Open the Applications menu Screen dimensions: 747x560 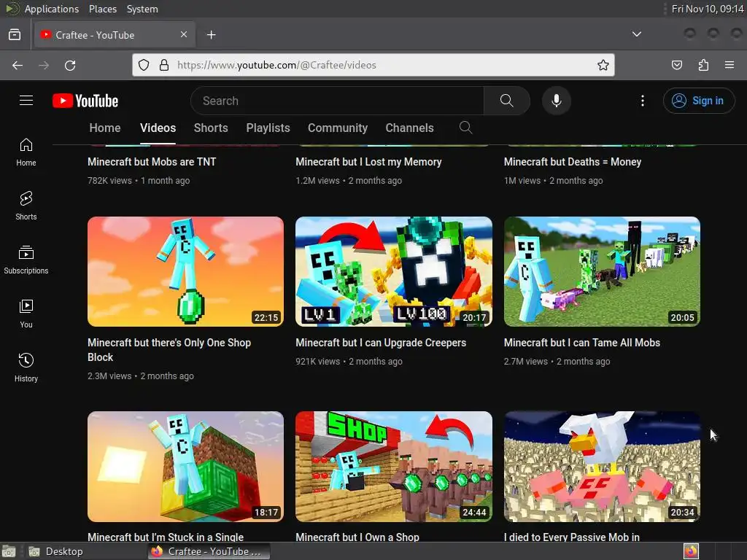tap(52, 9)
